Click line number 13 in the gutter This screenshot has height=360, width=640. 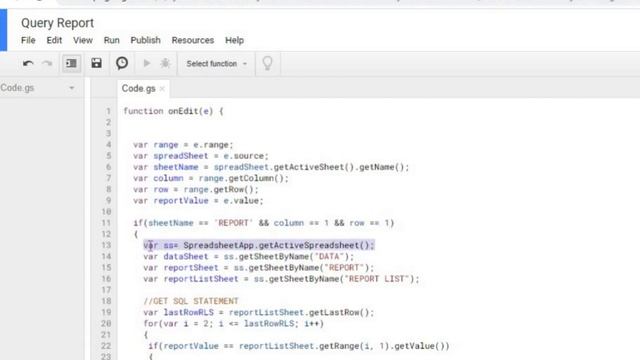(x=106, y=245)
